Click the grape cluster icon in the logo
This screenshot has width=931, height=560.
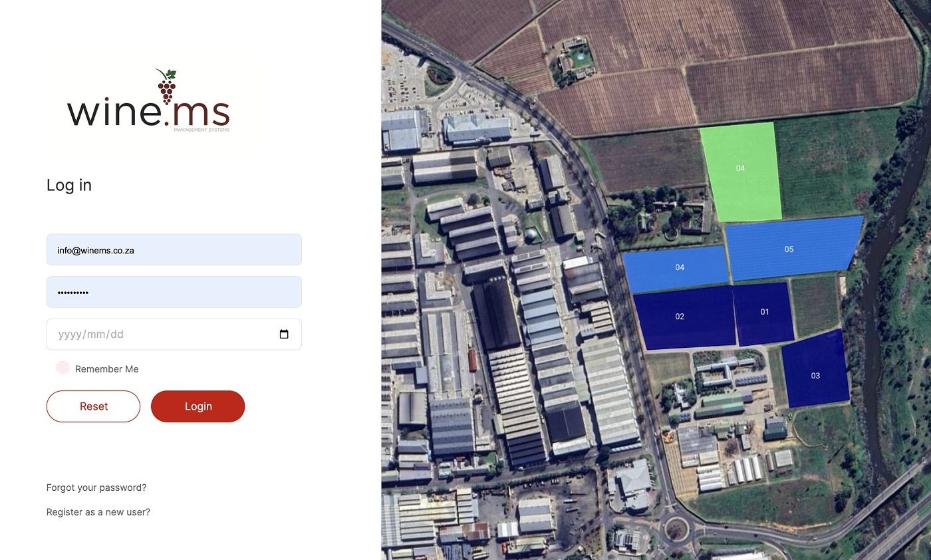pos(166,86)
